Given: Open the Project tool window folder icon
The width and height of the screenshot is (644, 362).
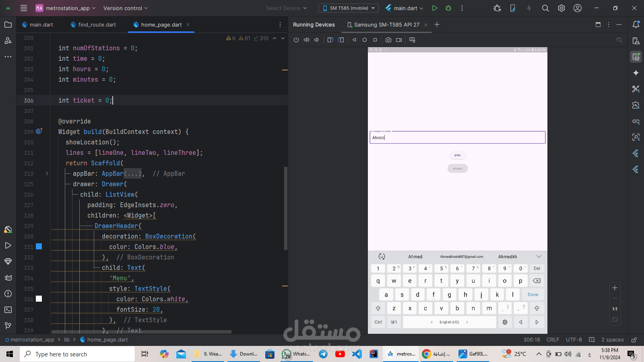Looking at the screenshot, I should coord(8,25).
